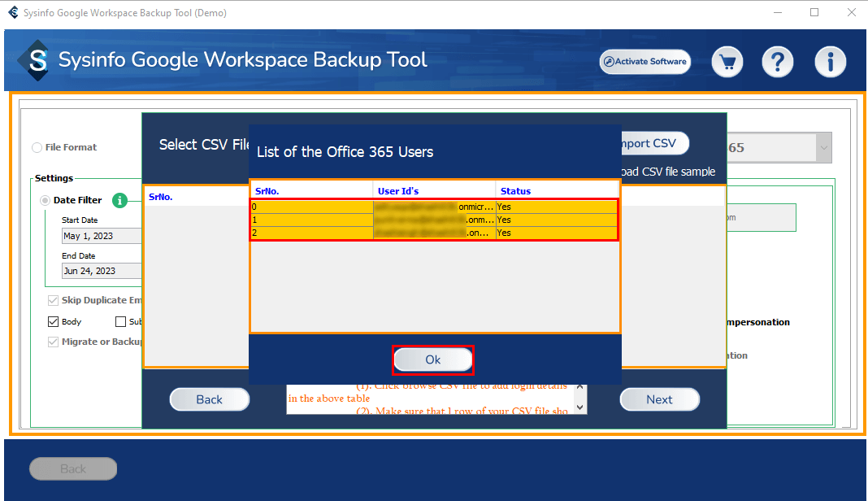The height and width of the screenshot is (501, 868).
Task: Expand the dropdown arrow at top right
Action: [x=824, y=148]
